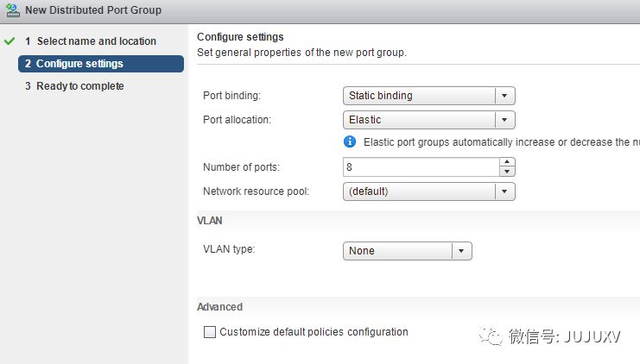Decrease Number of ports with down arrow
The height and width of the screenshot is (364, 640).
coord(507,172)
